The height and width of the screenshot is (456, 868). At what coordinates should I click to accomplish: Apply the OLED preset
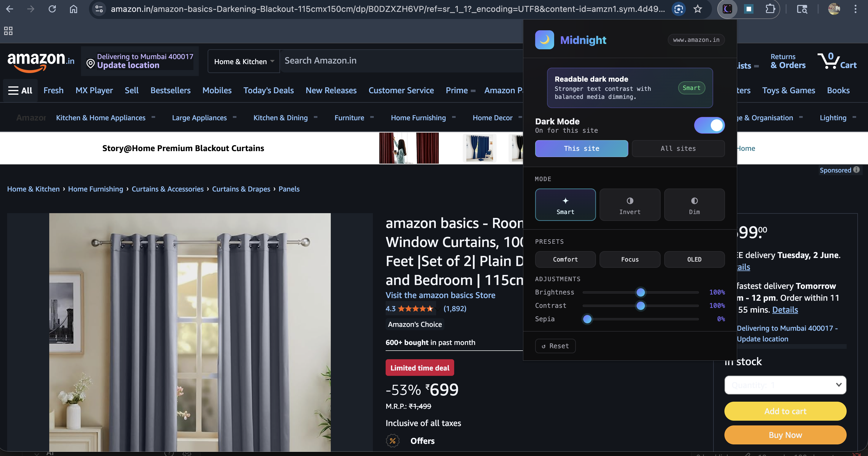694,259
